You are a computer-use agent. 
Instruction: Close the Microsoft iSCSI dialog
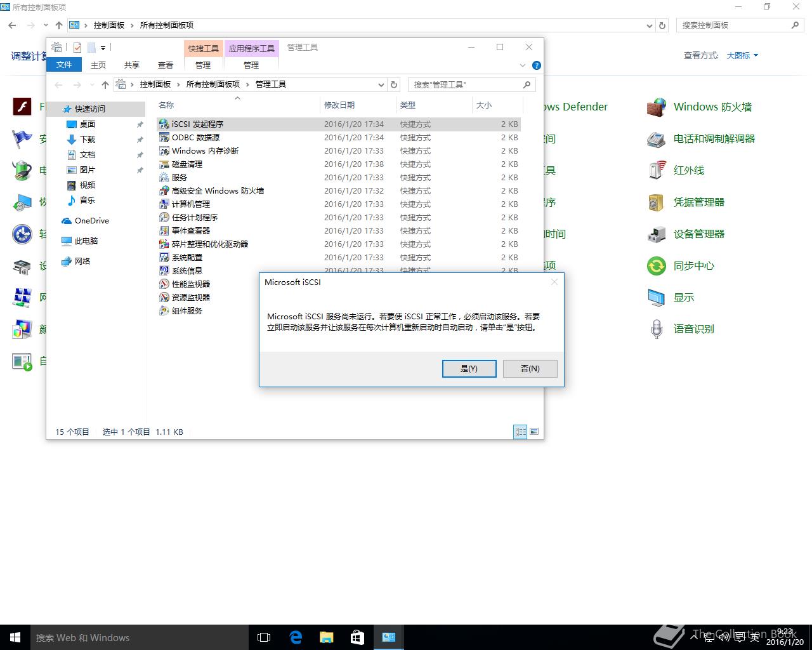pos(554,282)
